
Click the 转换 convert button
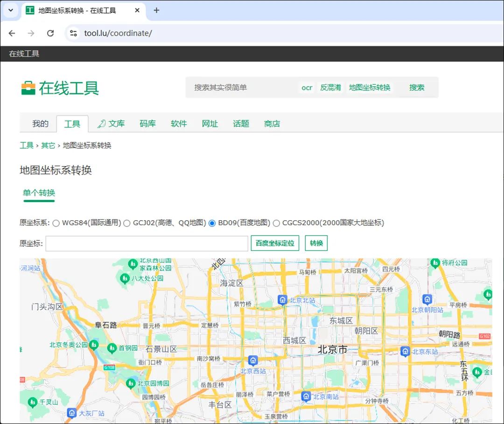click(x=316, y=243)
